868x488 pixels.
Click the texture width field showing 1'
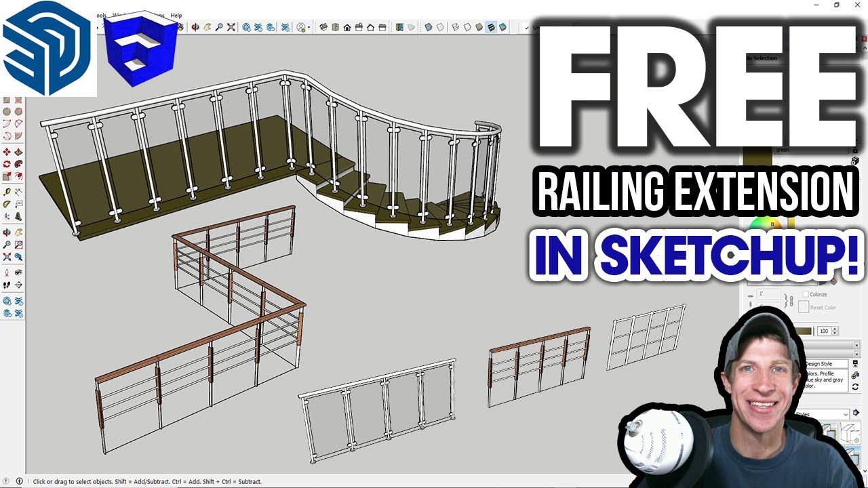(x=768, y=293)
